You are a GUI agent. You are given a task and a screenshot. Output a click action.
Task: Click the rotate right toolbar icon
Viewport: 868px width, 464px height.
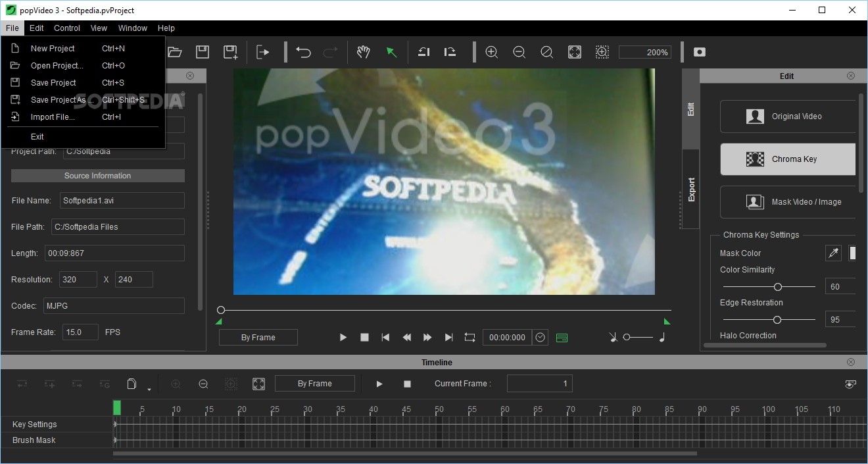tap(450, 52)
